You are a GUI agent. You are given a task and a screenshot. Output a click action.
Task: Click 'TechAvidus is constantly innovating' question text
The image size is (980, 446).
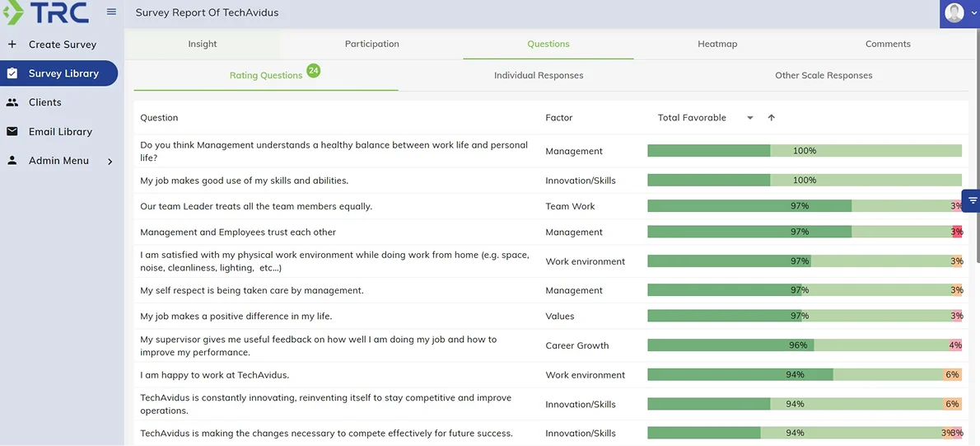point(325,404)
